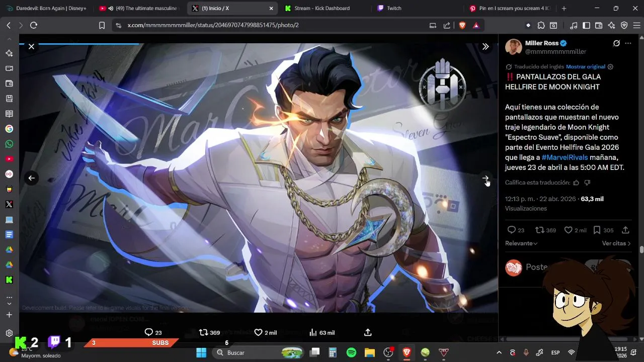Close the Inicio / X tab
This screenshot has width=644, height=362.
(x=271, y=8)
